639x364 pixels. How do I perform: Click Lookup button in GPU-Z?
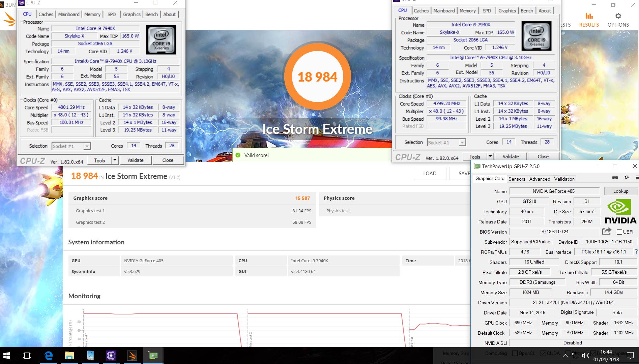click(621, 191)
